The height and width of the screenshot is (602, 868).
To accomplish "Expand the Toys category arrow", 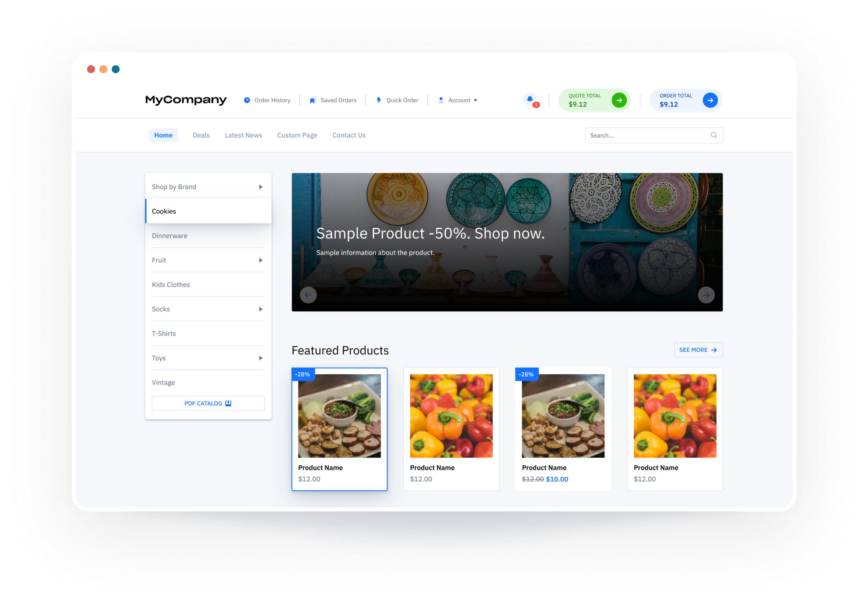I will click(x=261, y=358).
